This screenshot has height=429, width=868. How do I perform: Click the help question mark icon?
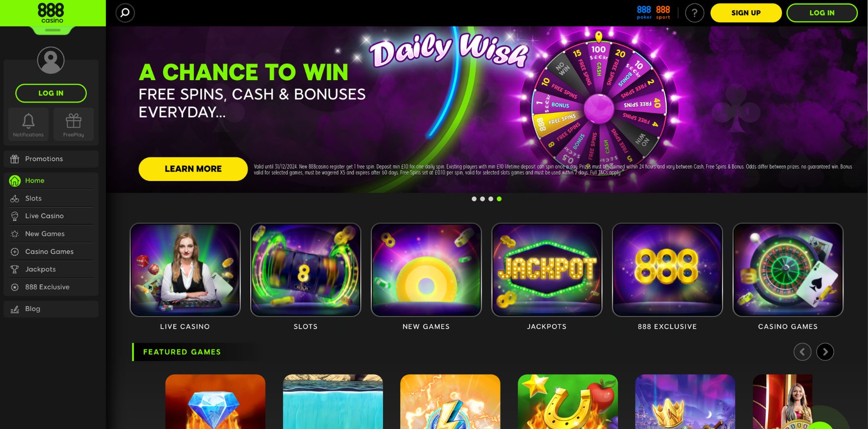coord(694,13)
